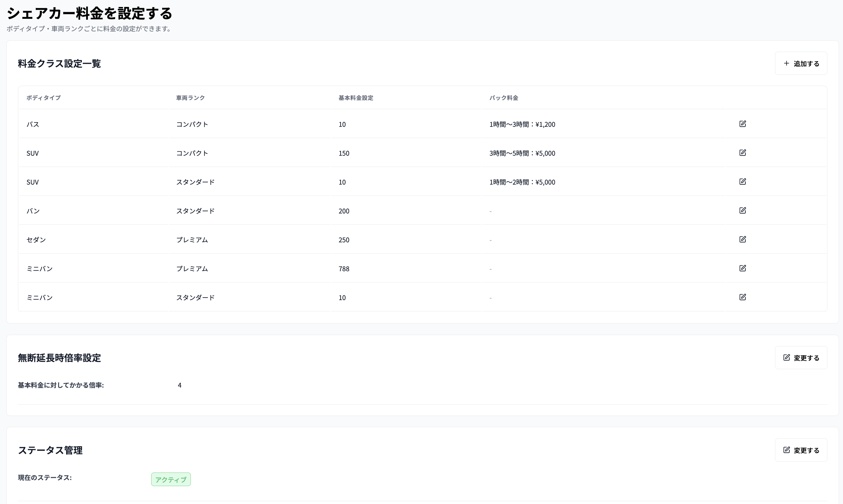Click the 料金クラス設定一覧 heading
Screen dimensions: 843x504
point(59,64)
